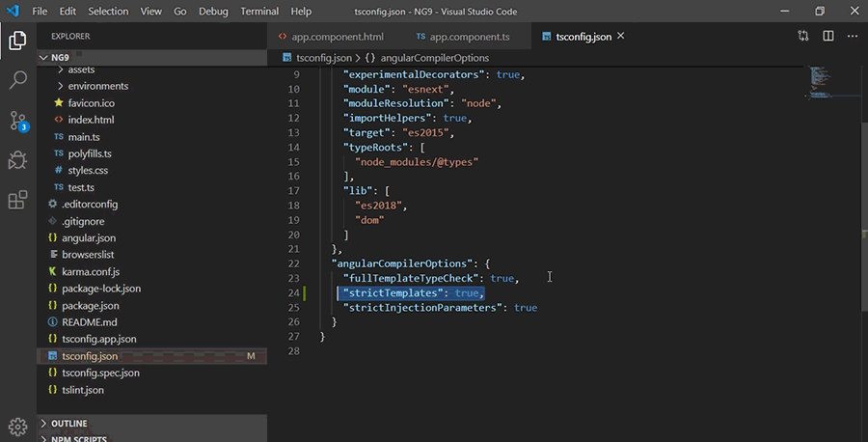Image resolution: width=868 pixels, height=442 pixels.
Task: Open package.json in the file explorer
Action: point(93,306)
